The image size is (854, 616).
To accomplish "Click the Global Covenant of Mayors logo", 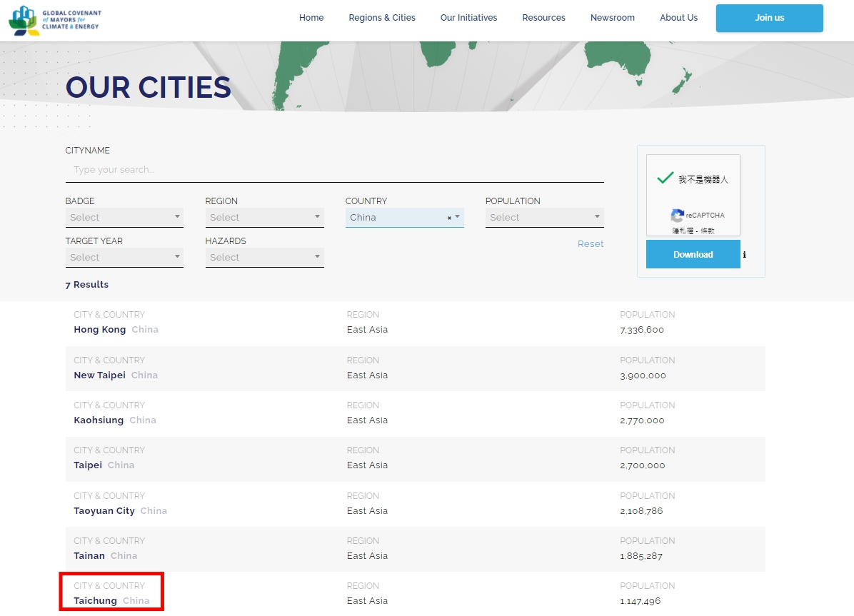I will pos(55,20).
